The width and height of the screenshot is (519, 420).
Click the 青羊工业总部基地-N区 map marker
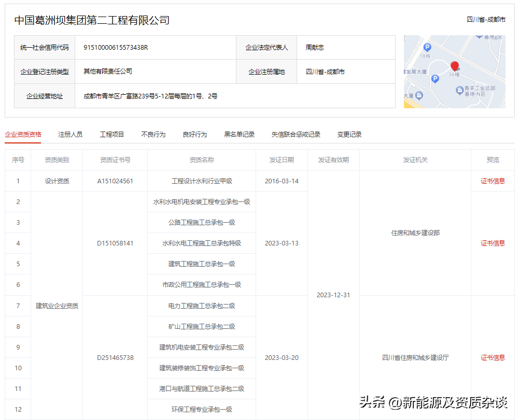coord(459,90)
